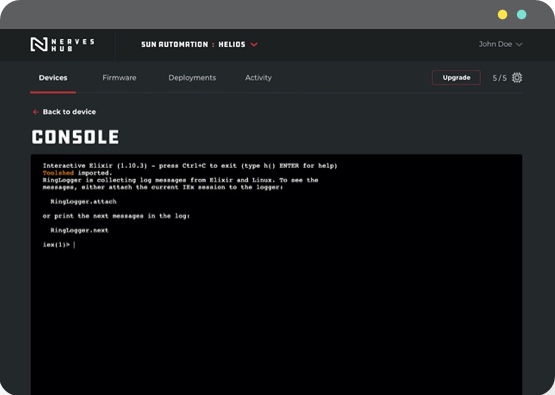Click the CONSOLE page heading
This screenshot has width=555, height=395.
click(x=75, y=137)
